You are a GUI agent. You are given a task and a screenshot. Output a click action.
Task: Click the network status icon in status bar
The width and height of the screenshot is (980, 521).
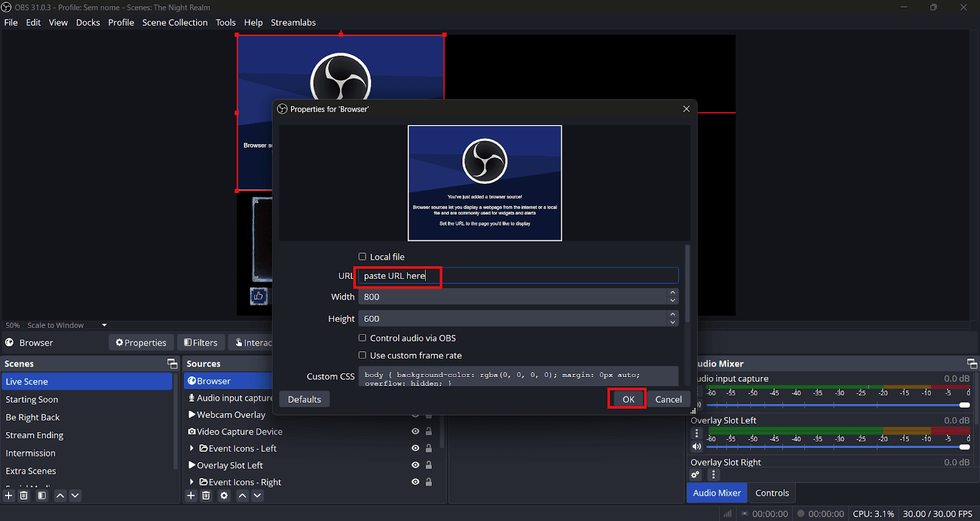click(727, 514)
